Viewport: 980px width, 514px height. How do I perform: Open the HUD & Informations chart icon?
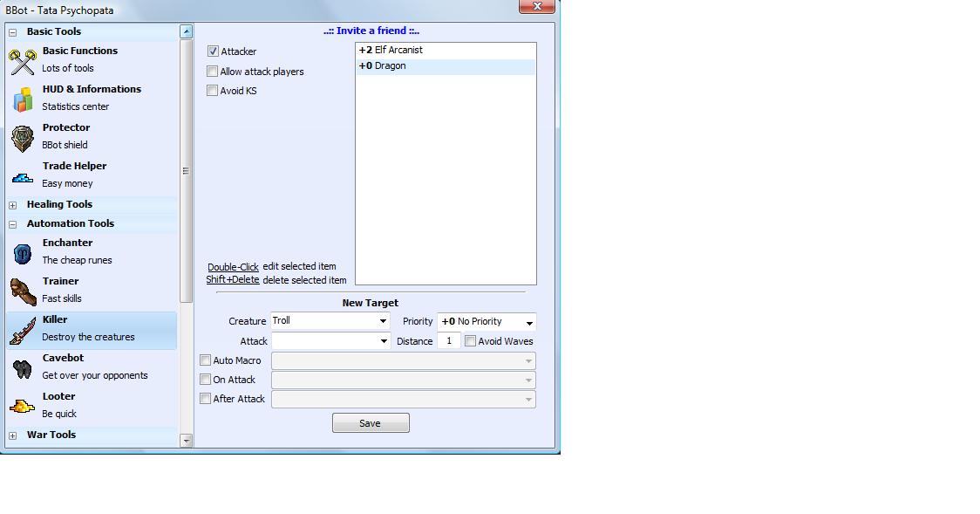pos(23,99)
